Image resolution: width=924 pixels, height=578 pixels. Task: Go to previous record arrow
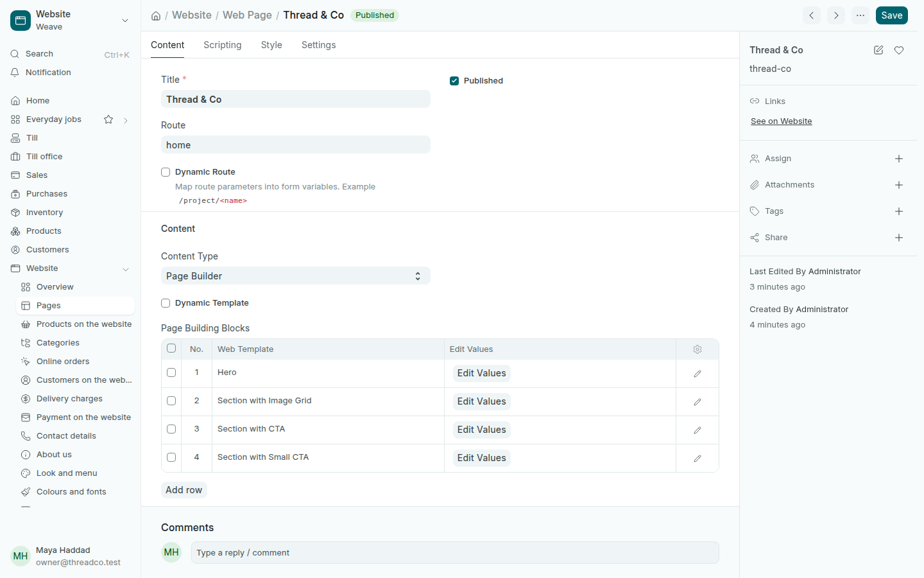[812, 15]
